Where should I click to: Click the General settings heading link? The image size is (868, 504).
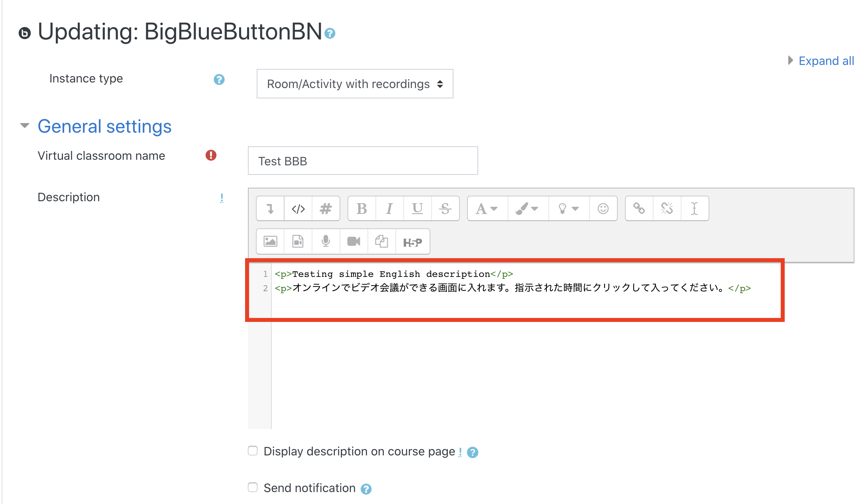104,126
